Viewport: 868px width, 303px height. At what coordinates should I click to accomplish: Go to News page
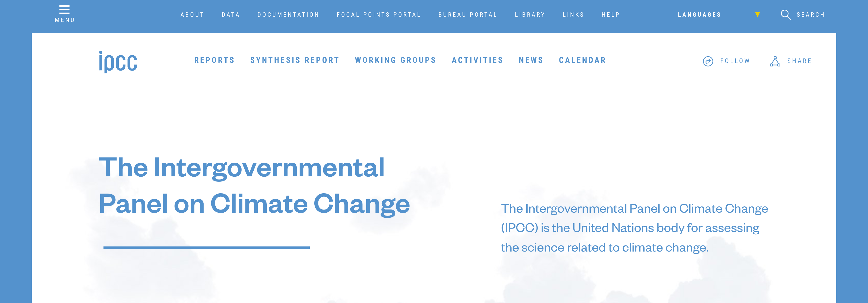point(531,60)
